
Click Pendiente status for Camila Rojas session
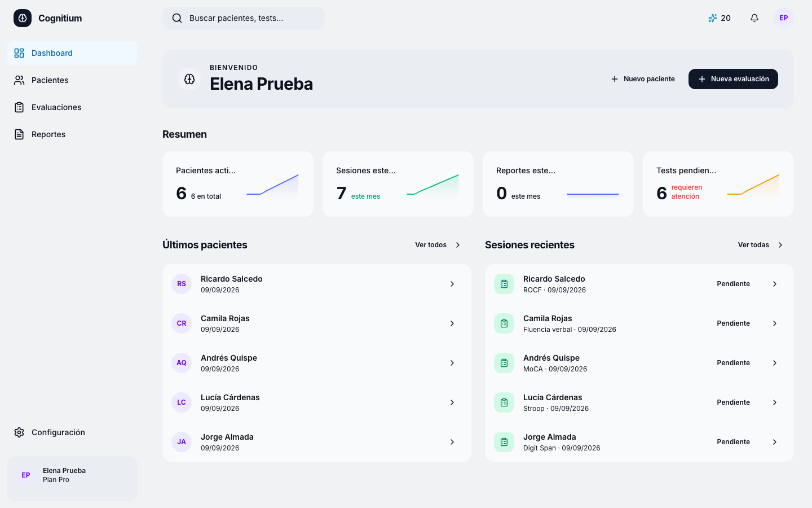(x=733, y=323)
